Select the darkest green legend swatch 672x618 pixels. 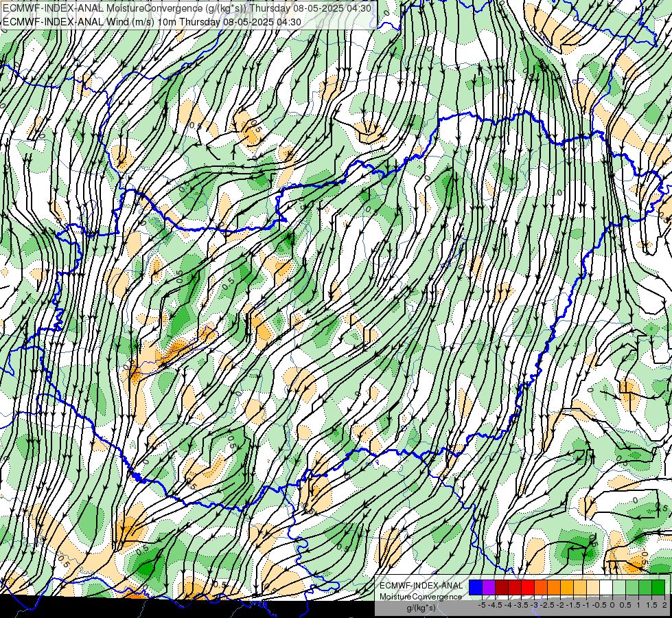pos(658,587)
